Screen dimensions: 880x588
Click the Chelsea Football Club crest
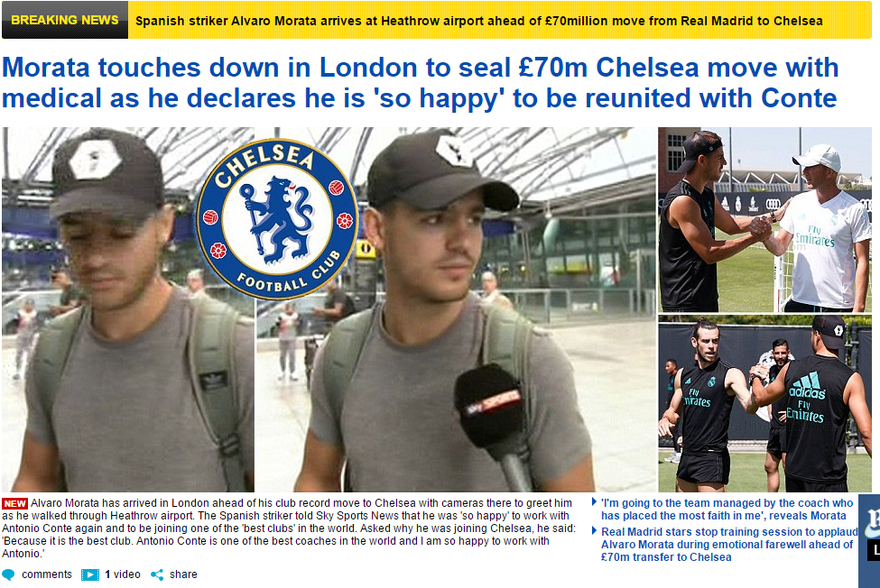[277, 219]
